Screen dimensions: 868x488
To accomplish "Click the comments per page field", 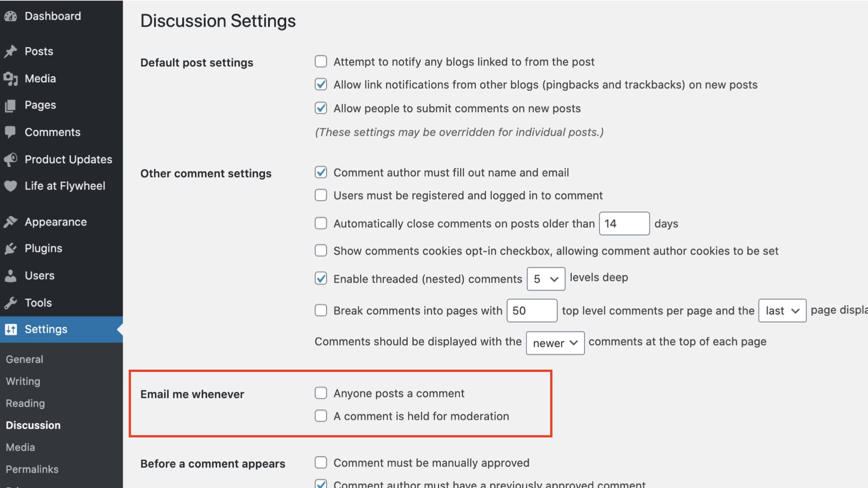I will click(x=532, y=311).
